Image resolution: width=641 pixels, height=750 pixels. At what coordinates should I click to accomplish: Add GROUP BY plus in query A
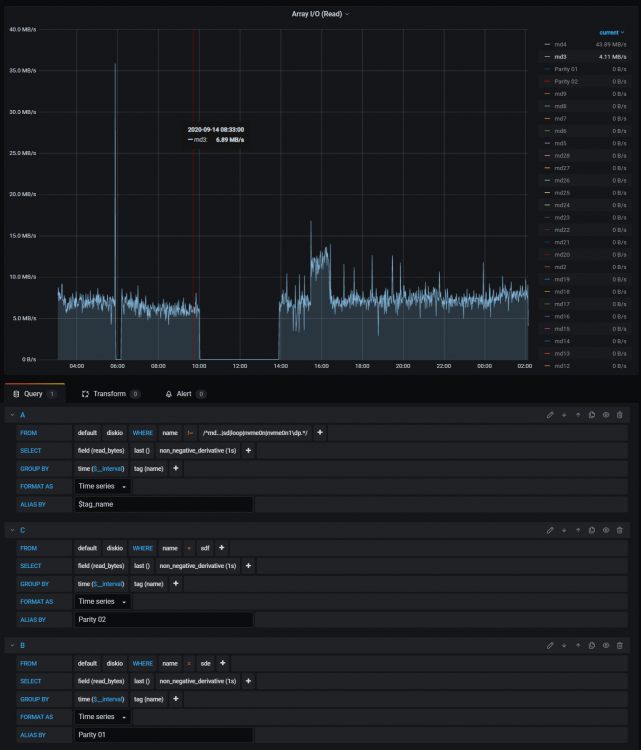[x=176, y=468]
